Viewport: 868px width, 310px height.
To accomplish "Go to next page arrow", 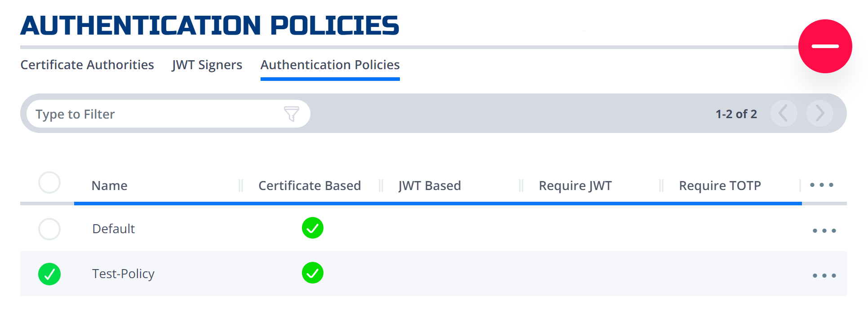I will pos(819,113).
